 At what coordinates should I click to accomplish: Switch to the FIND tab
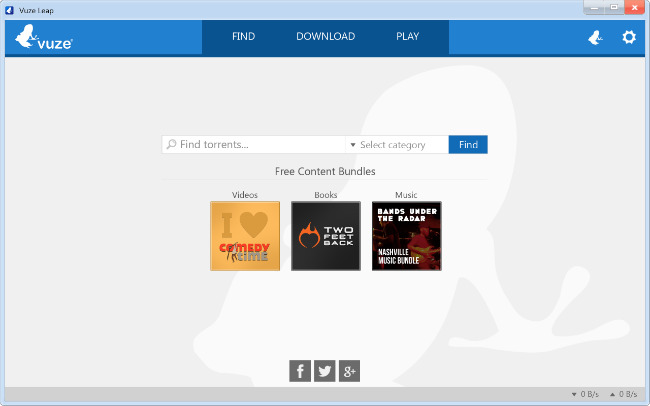tap(243, 37)
